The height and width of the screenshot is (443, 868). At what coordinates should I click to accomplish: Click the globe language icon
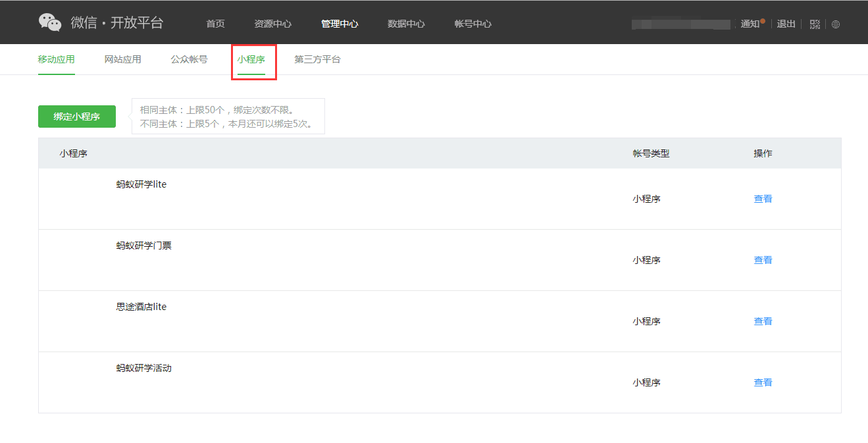[836, 24]
